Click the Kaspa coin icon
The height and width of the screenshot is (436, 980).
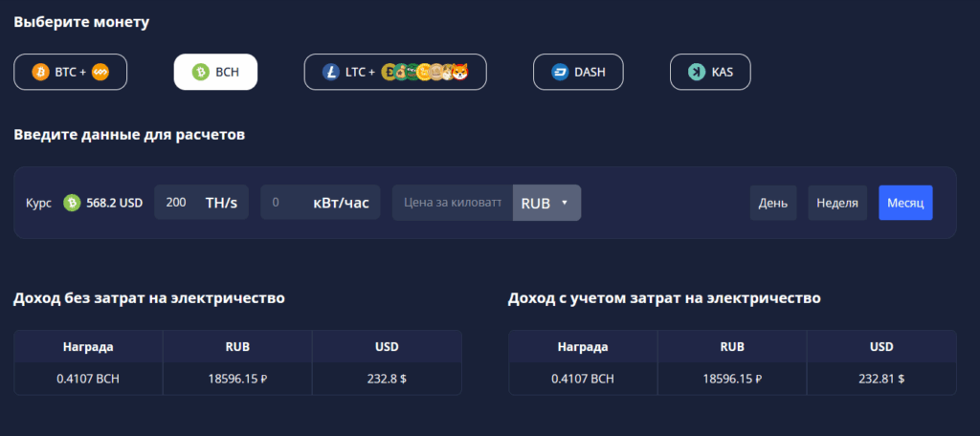[x=697, y=72]
